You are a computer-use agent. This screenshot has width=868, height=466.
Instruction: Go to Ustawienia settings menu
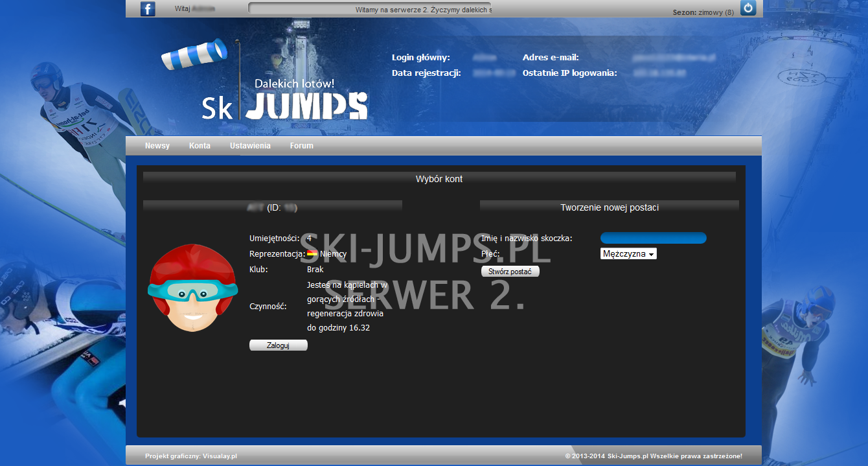point(250,146)
